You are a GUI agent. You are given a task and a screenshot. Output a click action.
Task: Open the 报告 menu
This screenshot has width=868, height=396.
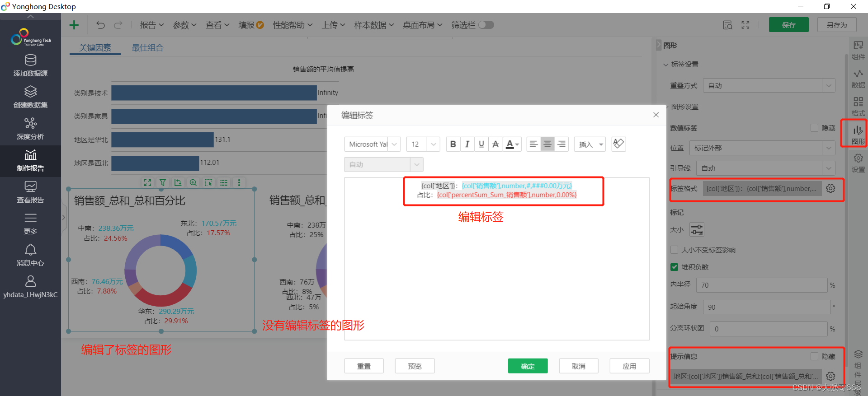(x=152, y=25)
